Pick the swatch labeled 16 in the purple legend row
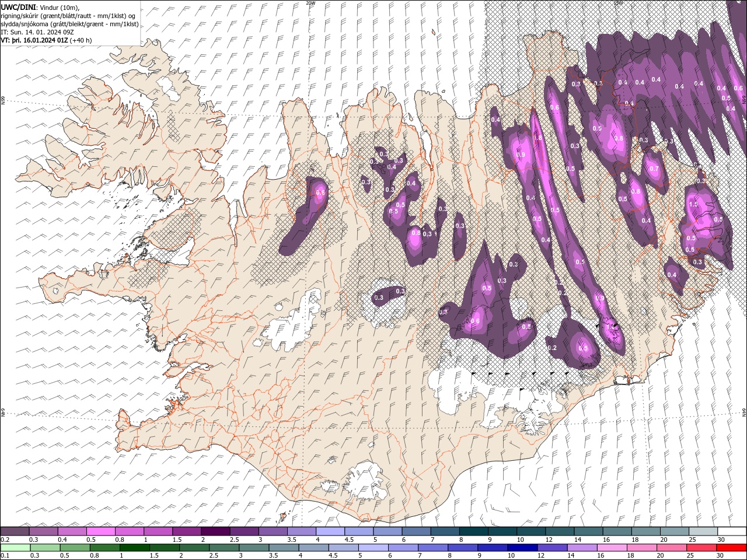Screen dimensions: 747x560 click(617, 531)
